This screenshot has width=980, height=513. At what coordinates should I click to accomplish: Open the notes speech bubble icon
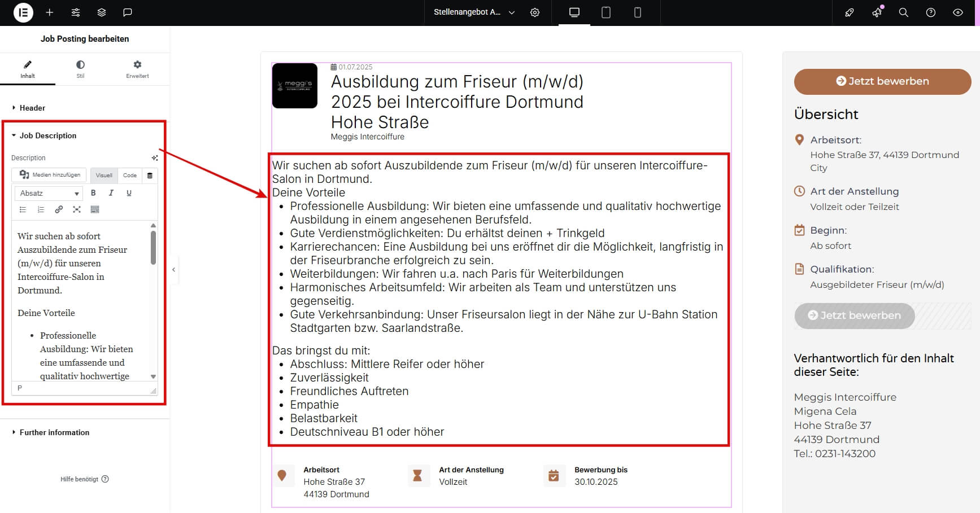[x=128, y=12]
